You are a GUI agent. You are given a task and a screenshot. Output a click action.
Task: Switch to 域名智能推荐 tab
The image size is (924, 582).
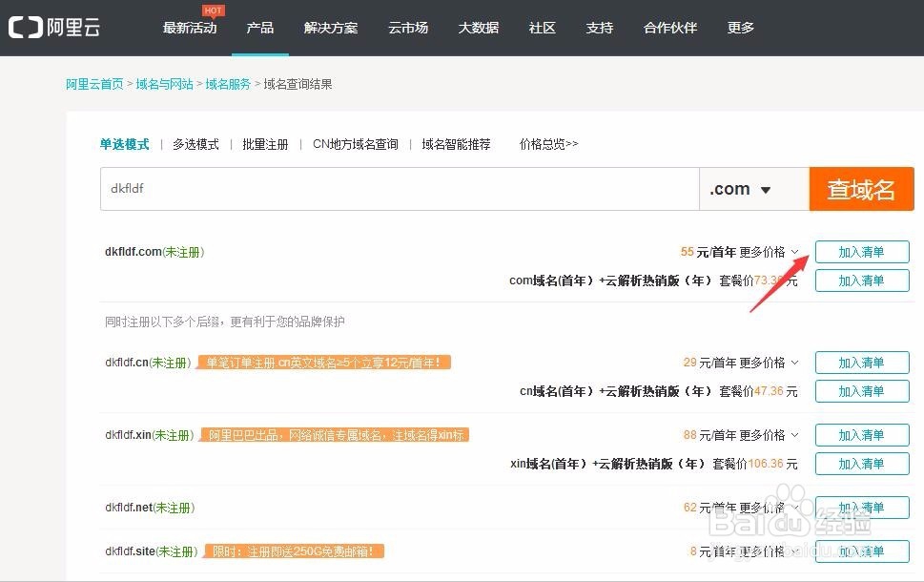coord(456,144)
